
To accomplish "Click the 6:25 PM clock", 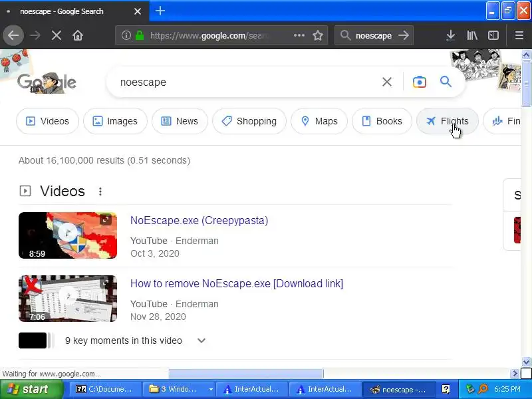I will pos(507,389).
